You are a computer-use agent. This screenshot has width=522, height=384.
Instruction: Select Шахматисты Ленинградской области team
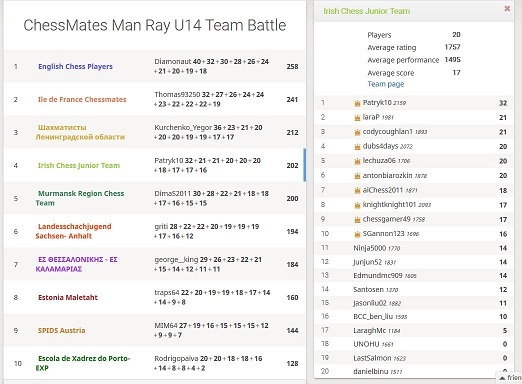(x=80, y=132)
